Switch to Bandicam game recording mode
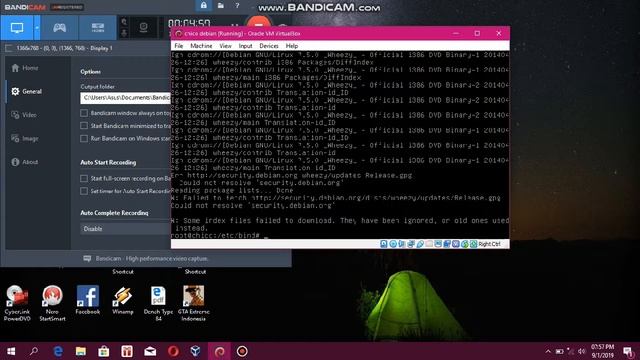 click(60, 28)
